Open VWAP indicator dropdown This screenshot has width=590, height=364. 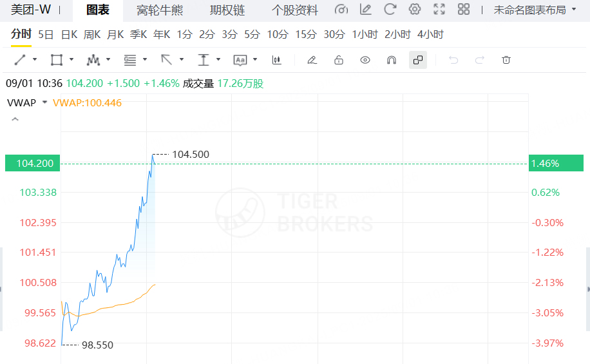click(45, 102)
